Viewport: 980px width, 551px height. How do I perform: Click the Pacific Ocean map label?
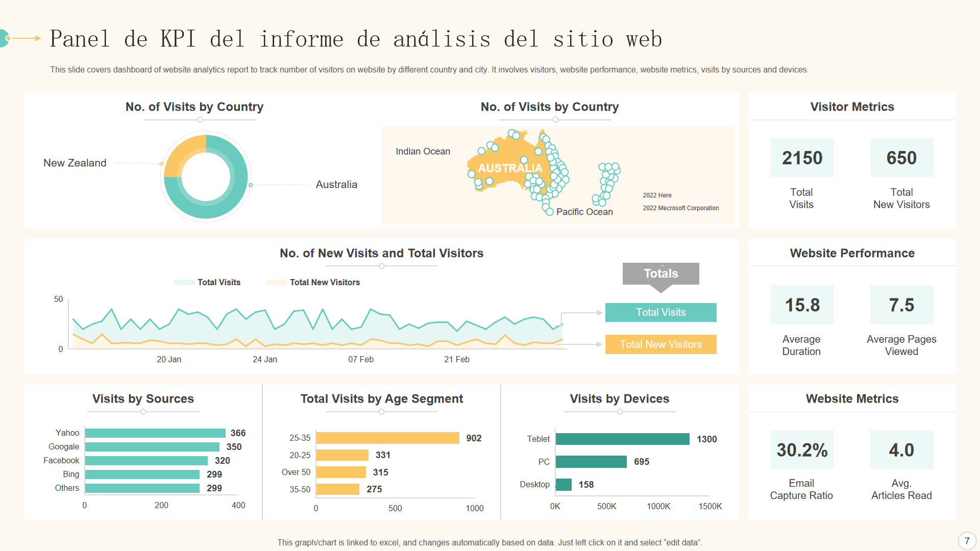pyautogui.click(x=584, y=212)
